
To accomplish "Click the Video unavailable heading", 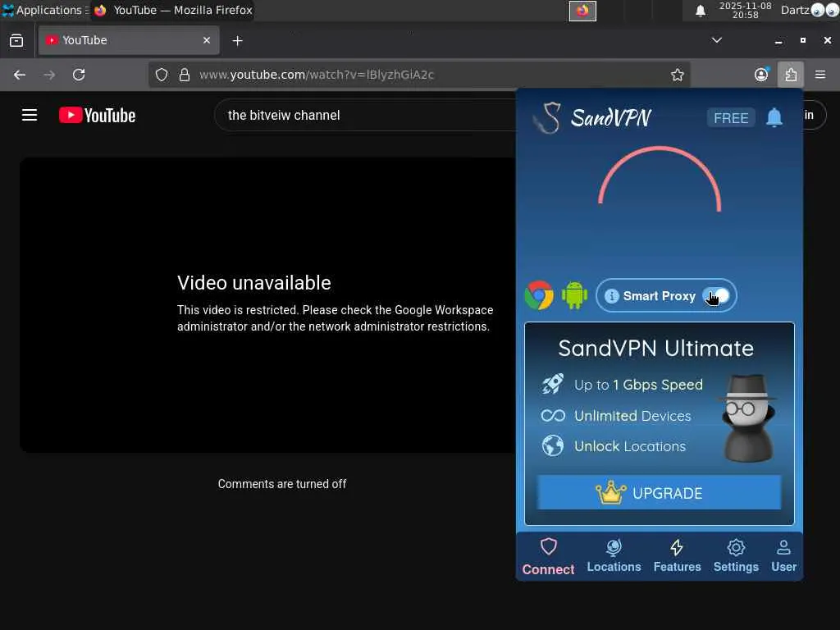I will click(x=254, y=283).
